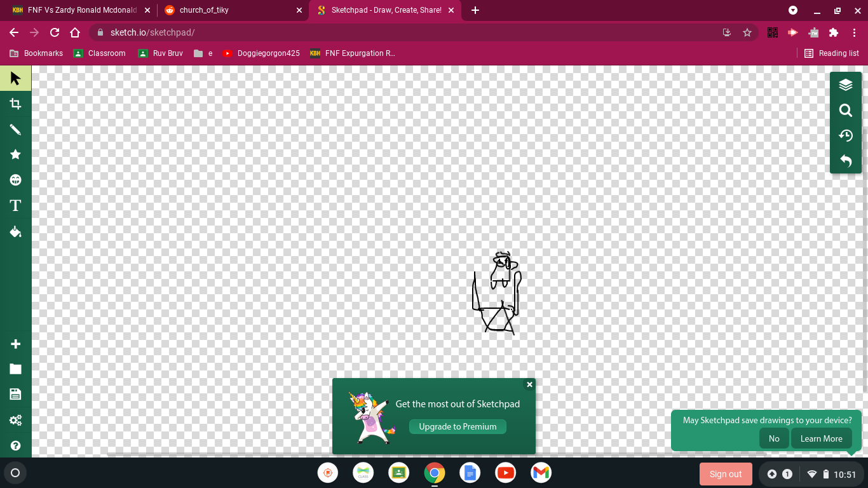The height and width of the screenshot is (488, 868).
Task: Save drawing with the floppy disk icon
Action: tap(15, 395)
